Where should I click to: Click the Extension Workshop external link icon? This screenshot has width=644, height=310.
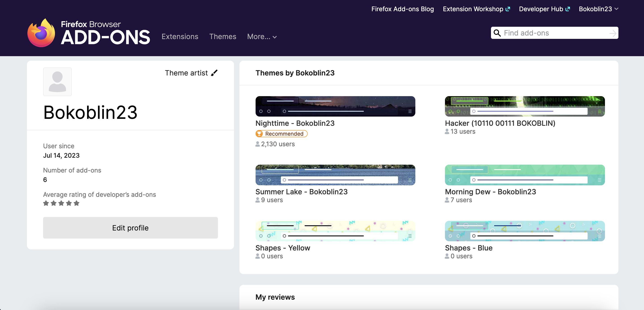pyautogui.click(x=508, y=9)
